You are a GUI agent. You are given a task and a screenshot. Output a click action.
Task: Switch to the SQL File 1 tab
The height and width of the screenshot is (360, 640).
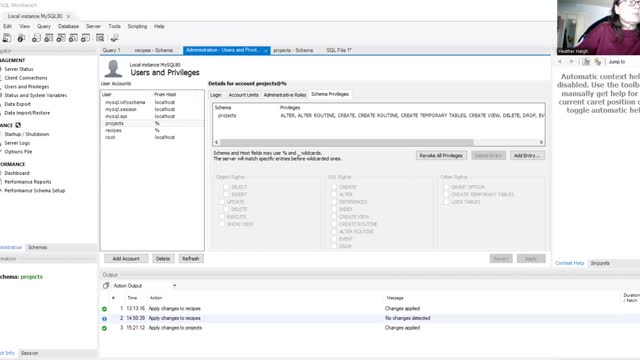339,50
